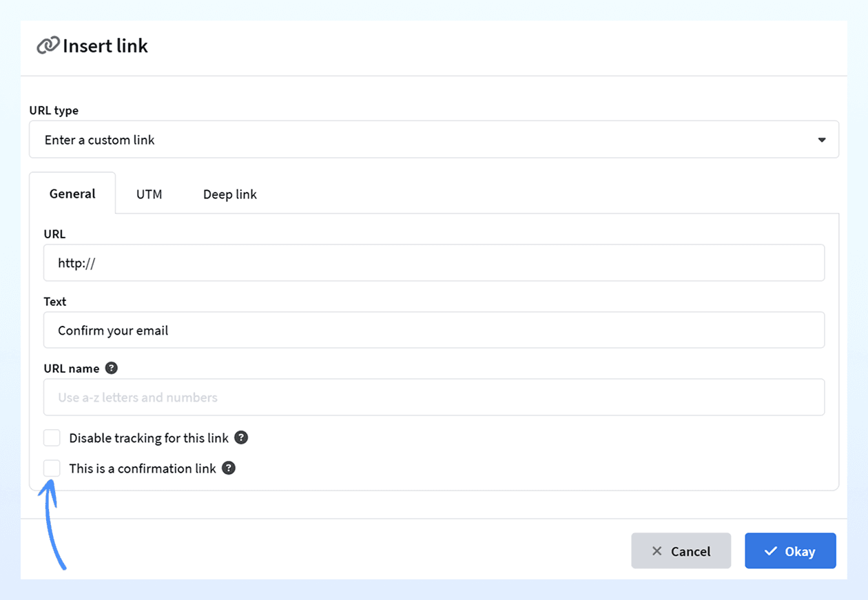Open the Deep link tab
Image resolution: width=868 pixels, height=600 pixels.
pos(229,194)
